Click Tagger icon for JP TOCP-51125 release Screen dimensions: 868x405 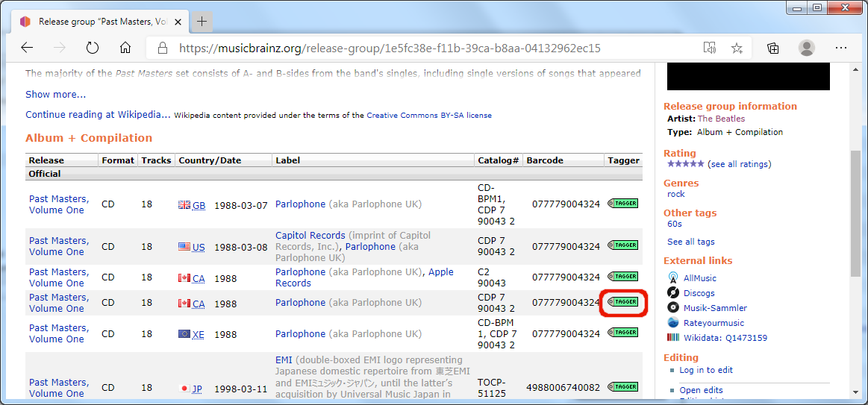coord(622,387)
